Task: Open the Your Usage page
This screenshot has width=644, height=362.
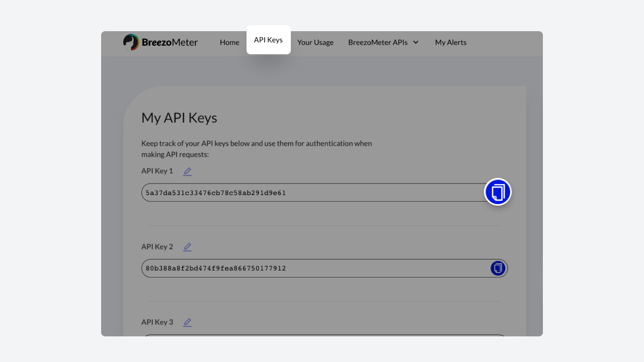Action: (x=315, y=42)
